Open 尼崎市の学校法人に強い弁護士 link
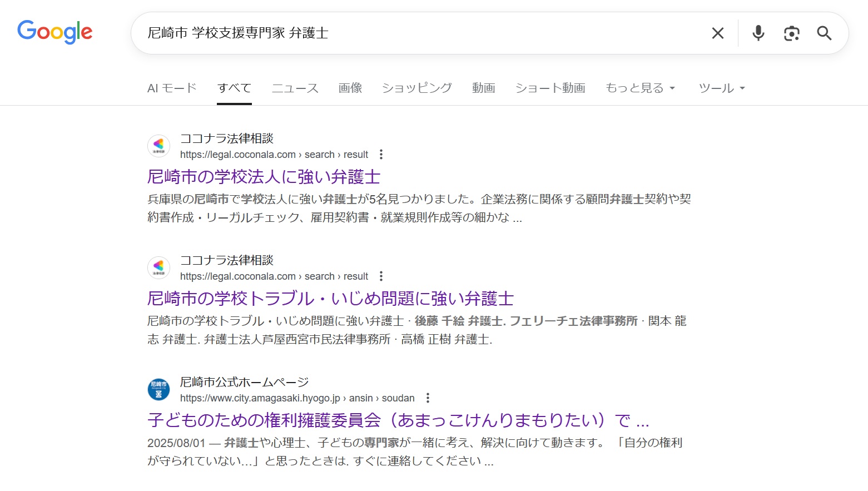This screenshot has width=868, height=491. (264, 177)
